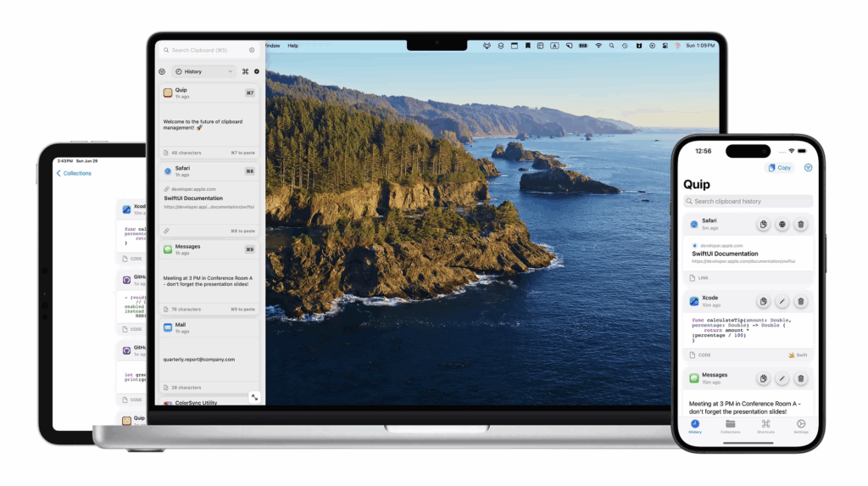Screen dimensions: 868x486
Task: Switch to the Shortcuts tab on iPhone
Action: point(765,426)
